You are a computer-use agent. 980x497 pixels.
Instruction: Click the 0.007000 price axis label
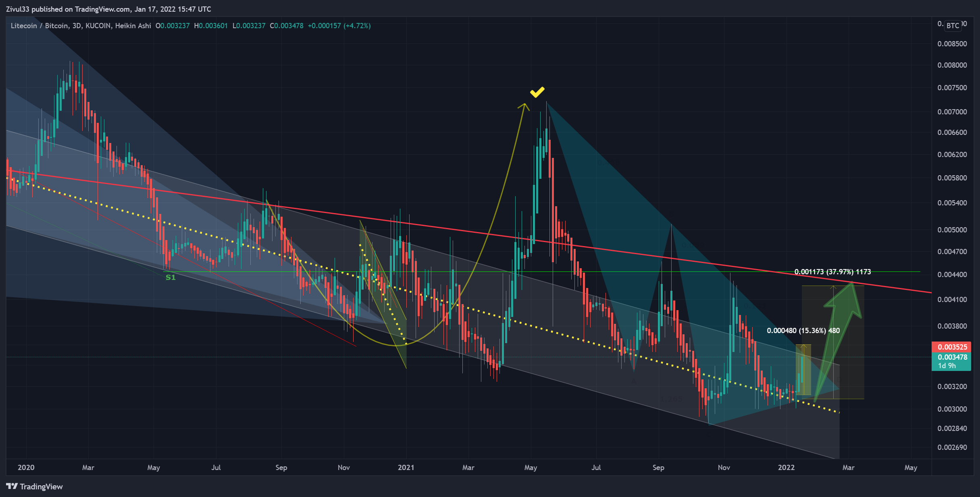click(x=952, y=112)
